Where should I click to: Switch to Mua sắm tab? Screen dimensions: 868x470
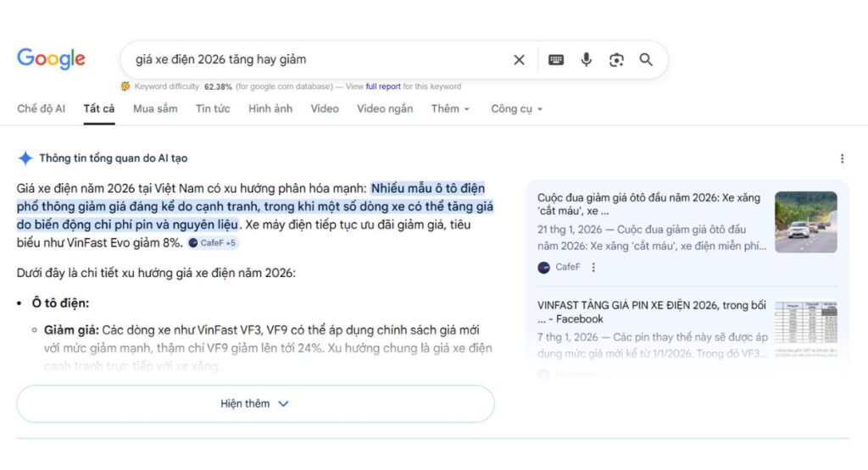[155, 109]
